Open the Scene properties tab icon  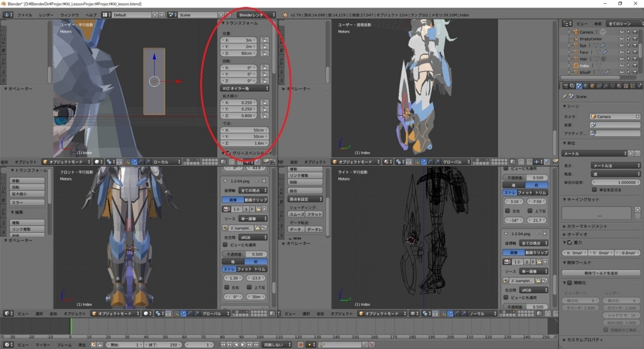point(579,86)
